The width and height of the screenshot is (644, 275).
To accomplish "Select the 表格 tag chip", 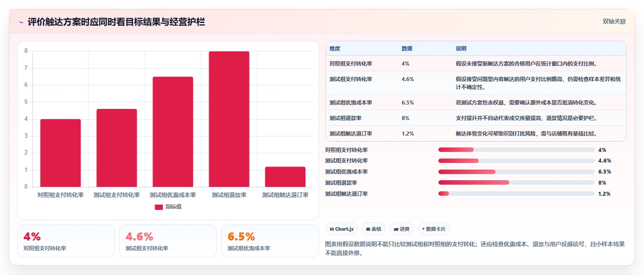I will click(374, 229).
